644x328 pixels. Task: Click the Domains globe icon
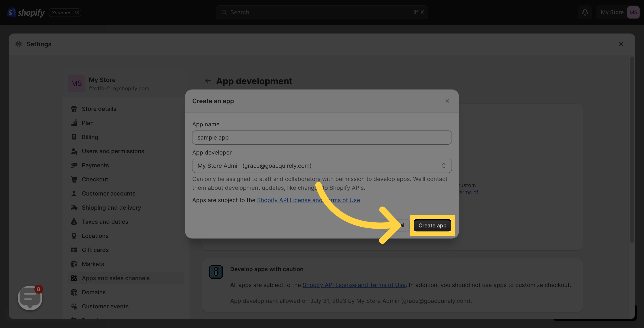pyautogui.click(x=74, y=292)
